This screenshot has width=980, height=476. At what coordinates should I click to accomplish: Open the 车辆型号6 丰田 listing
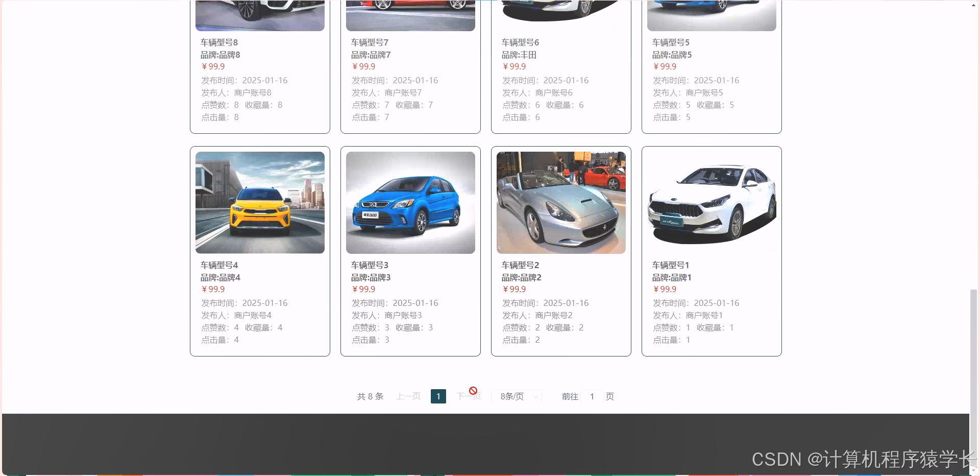[520, 42]
